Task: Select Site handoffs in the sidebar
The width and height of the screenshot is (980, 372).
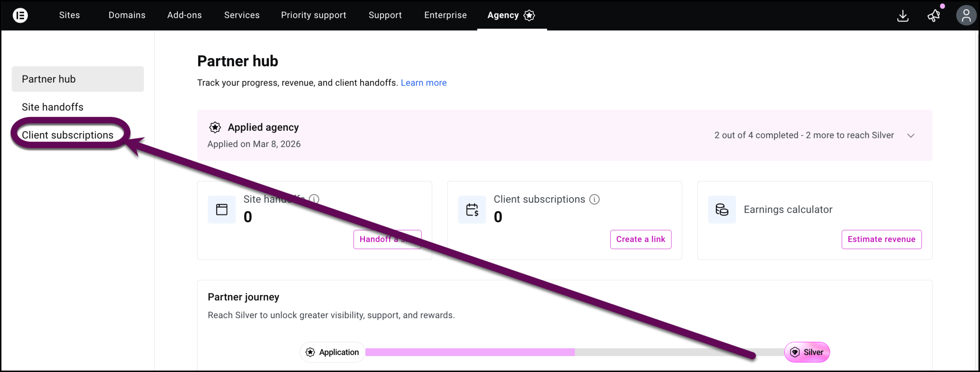Action: [52, 107]
